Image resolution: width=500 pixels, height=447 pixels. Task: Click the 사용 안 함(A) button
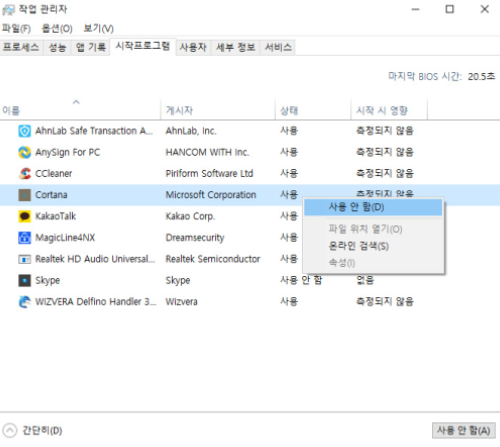pos(464,430)
